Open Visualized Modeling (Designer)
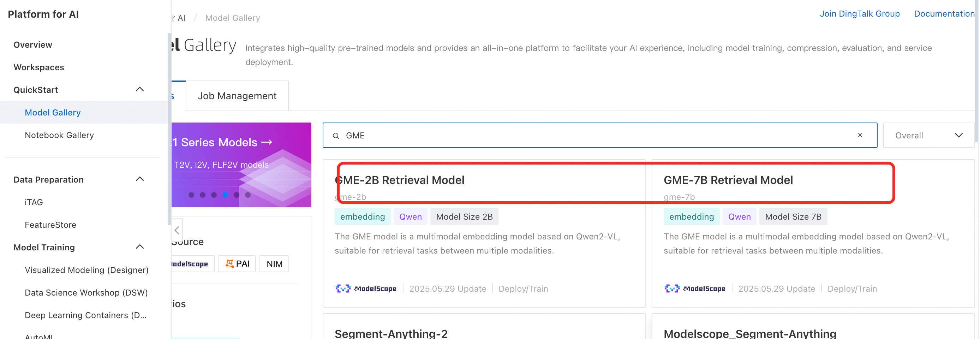 click(87, 270)
